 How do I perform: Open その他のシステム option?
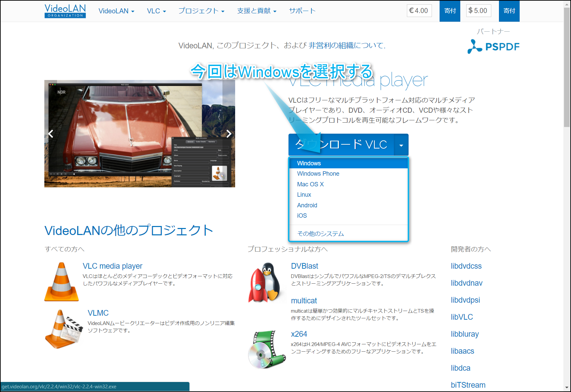click(x=320, y=234)
